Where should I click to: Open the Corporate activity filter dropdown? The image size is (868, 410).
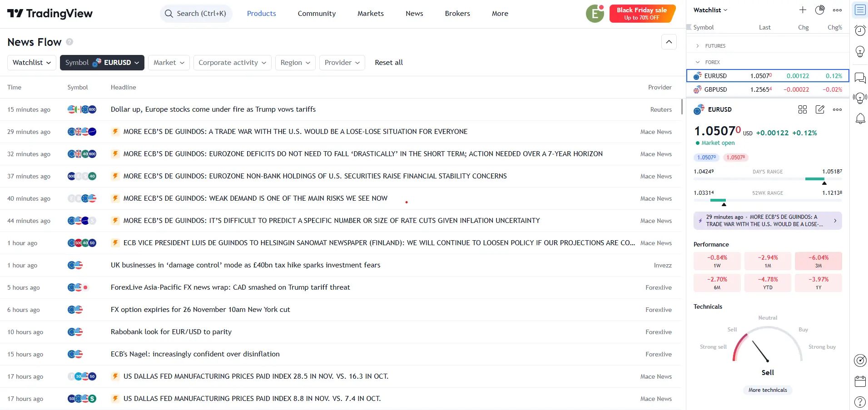point(232,63)
